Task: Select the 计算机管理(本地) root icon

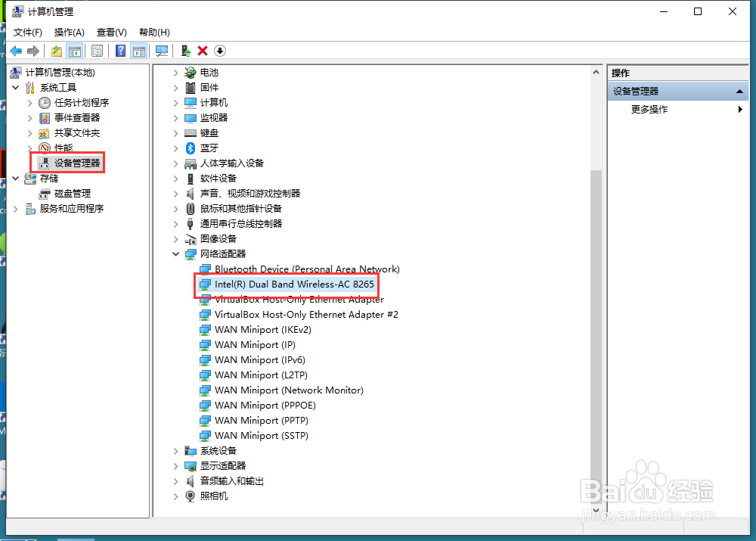Action: (15, 73)
